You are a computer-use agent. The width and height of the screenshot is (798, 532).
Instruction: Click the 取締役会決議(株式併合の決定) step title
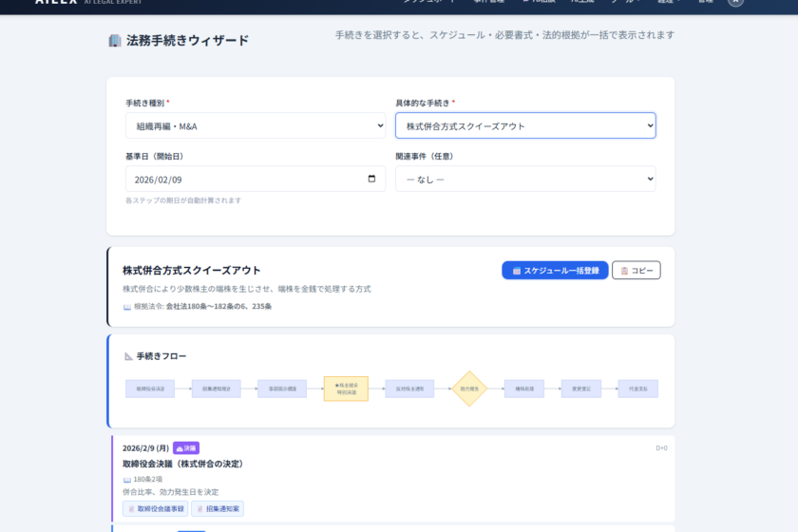183,464
